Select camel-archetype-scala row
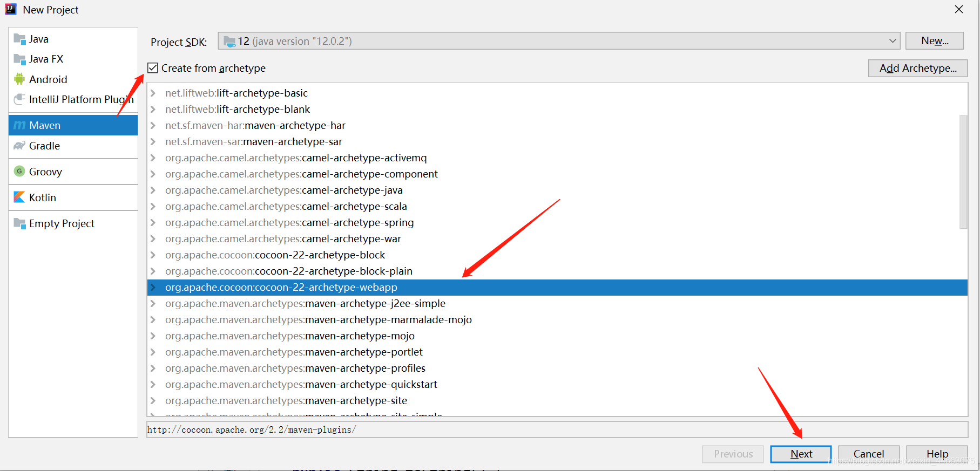 [557, 206]
